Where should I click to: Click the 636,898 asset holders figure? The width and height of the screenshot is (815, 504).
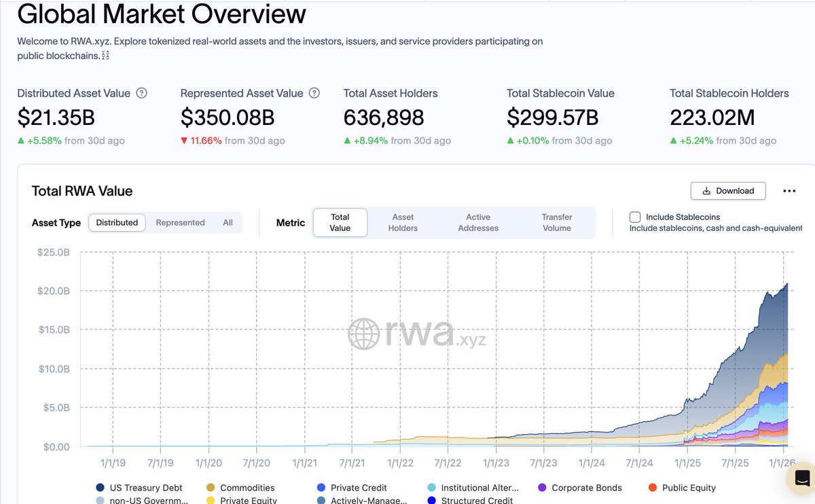(384, 118)
